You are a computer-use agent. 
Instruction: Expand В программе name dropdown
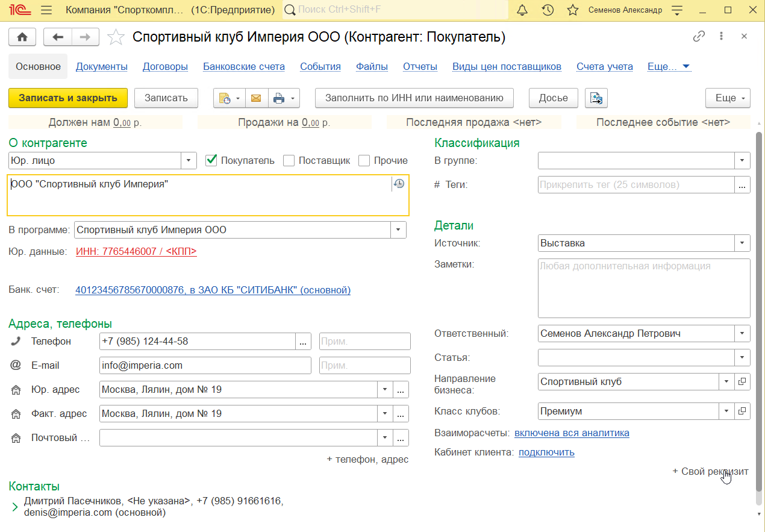(398, 230)
